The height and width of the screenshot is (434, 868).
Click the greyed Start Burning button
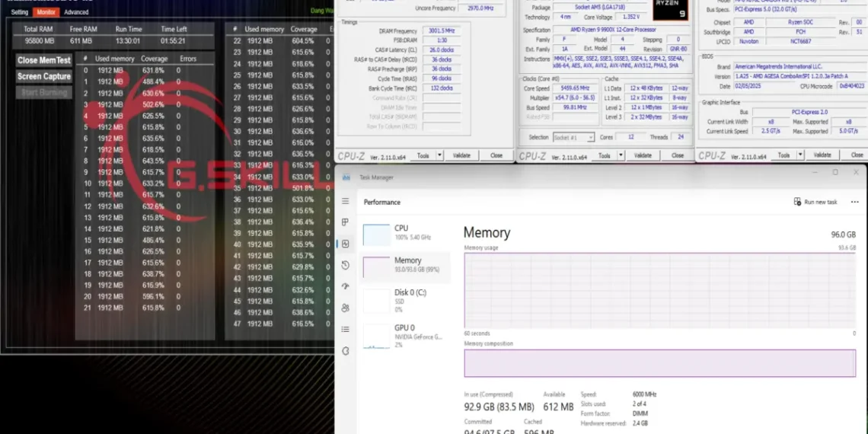click(44, 92)
